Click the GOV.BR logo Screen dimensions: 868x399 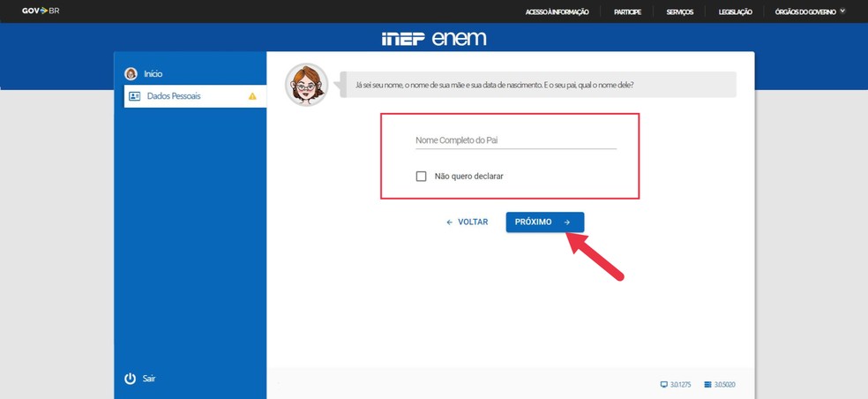(41, 11)
